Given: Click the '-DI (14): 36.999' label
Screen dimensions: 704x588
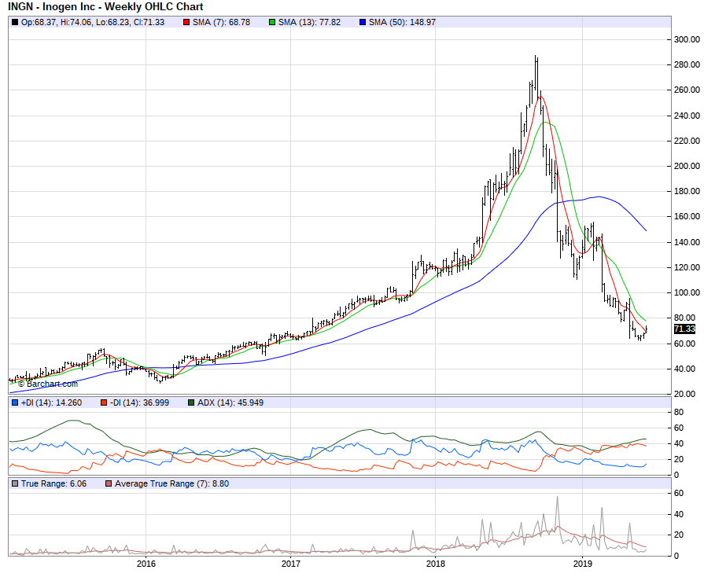Looking at the screenshot, I should tap(140, 402).
